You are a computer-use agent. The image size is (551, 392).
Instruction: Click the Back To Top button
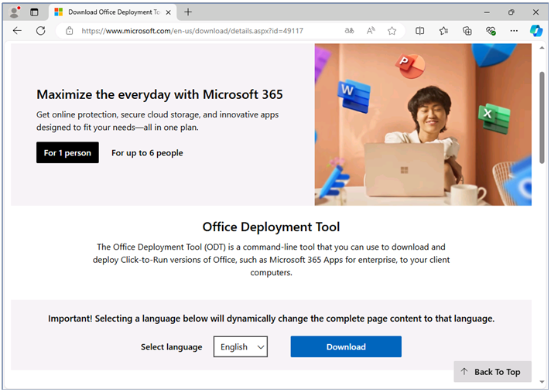point(492,372)
